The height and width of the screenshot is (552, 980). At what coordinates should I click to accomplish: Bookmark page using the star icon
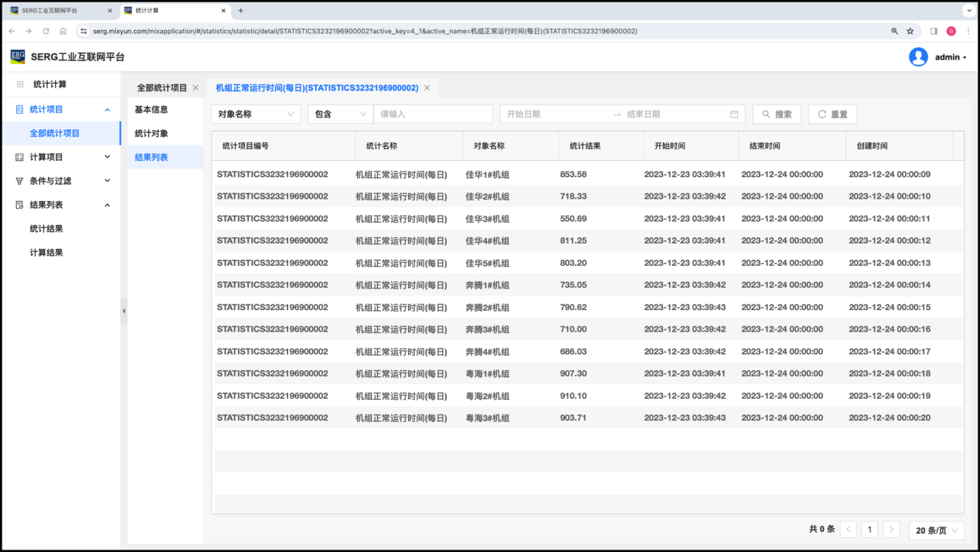point(910,31)
